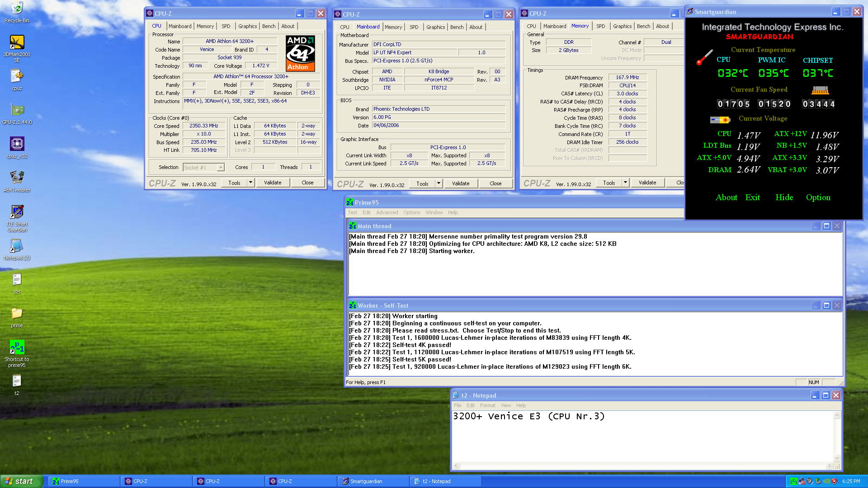Screen dimensions: 868x488
Task: Click the Recycle Bin icon
Action: [17, 9]
